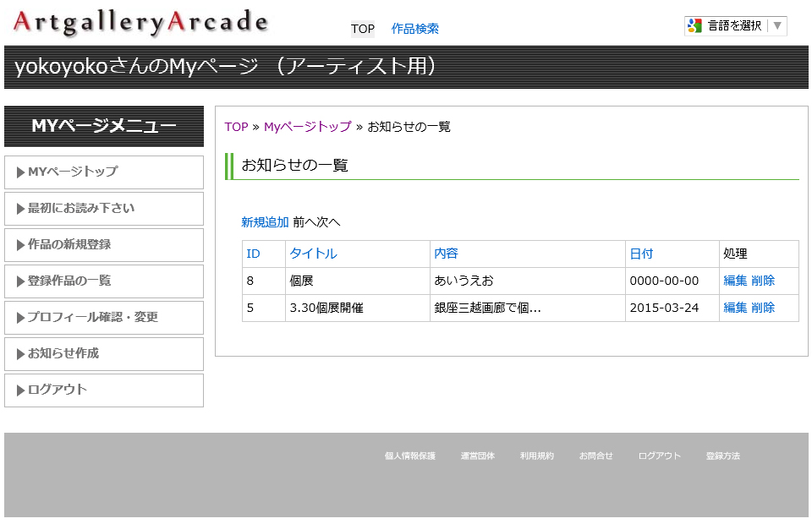Viewport: 812px width, 524px height.
Task: Open the 作品検索 menu item
Action: coord(414,29)
